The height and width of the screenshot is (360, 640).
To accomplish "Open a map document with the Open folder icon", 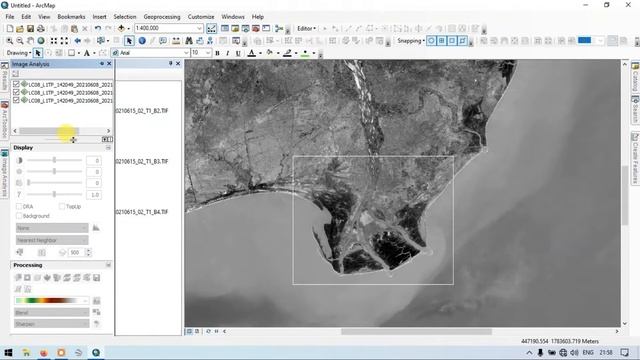I will (20, 29).
